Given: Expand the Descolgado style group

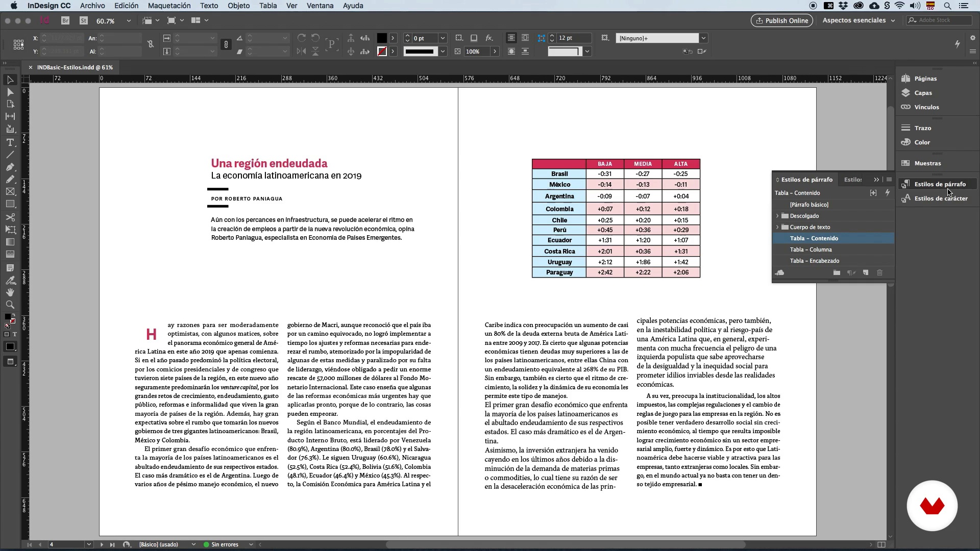Looking at the screenshot, I should tap(777, 216).
